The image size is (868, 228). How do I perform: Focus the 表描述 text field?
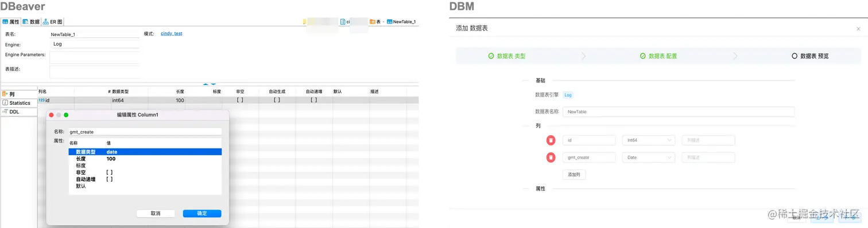click(95, 72)
